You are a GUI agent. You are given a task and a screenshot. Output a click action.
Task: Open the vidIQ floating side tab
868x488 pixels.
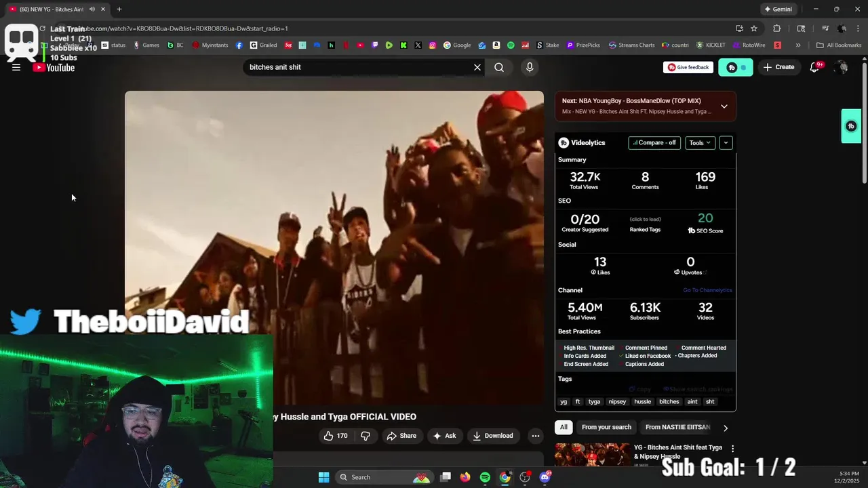point(851,126)
